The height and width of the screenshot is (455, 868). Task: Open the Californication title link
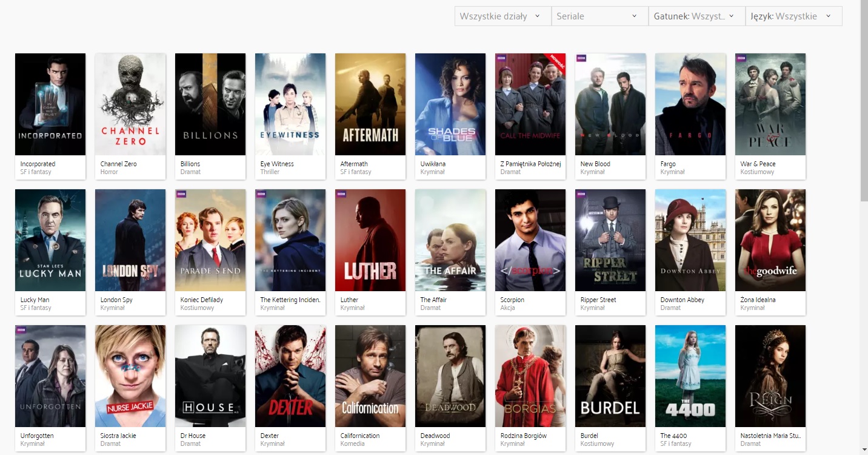coord(360,436)
